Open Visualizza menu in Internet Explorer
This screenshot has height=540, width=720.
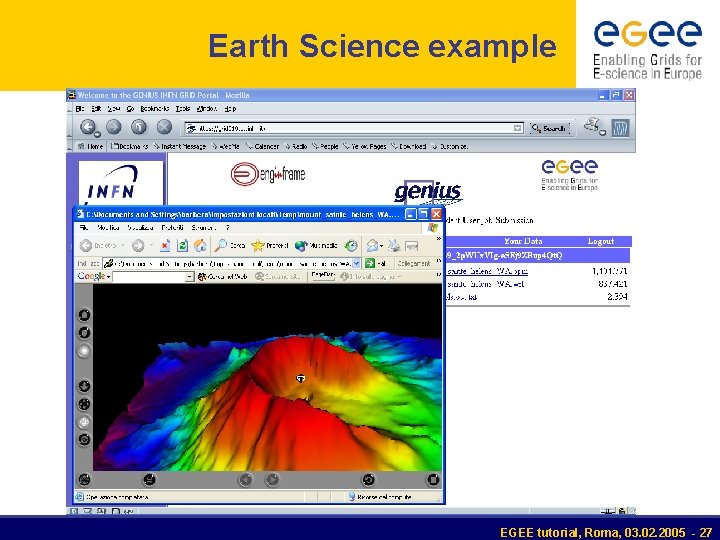pos(140,228)
